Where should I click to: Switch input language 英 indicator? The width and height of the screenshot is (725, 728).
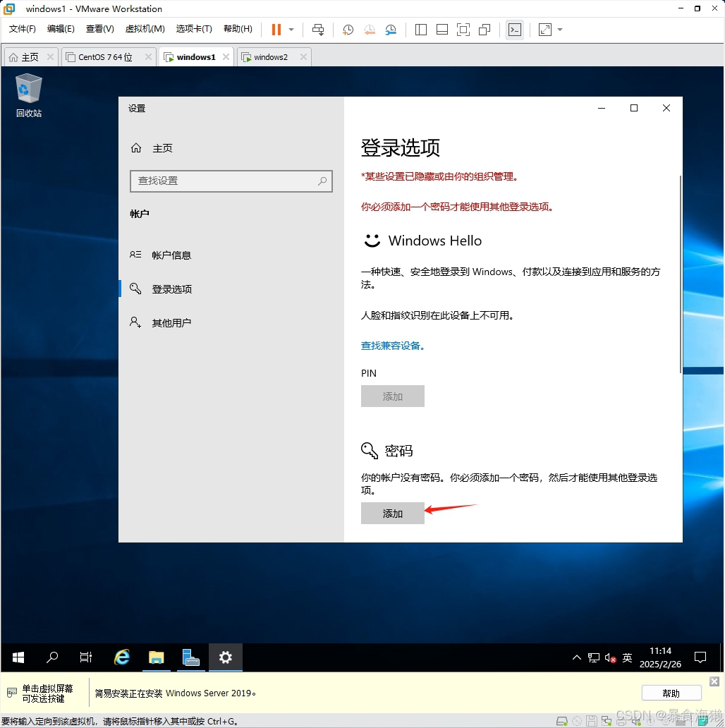point(628,657)
